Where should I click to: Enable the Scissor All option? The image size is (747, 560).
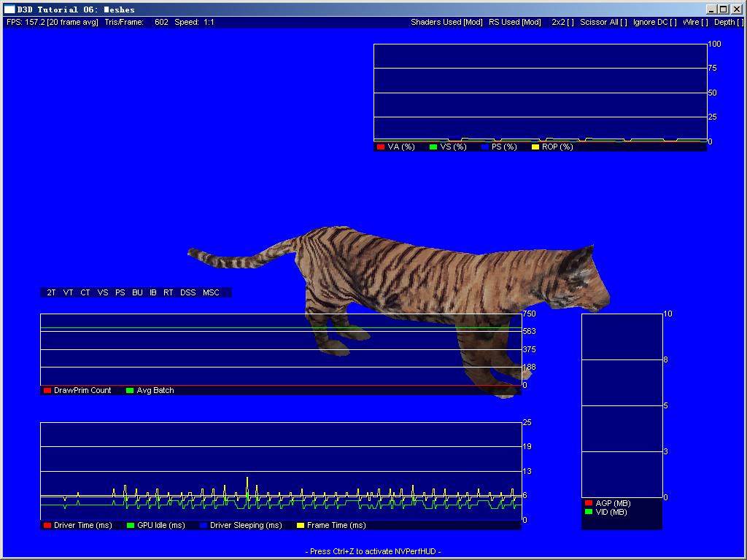point(603,22)
